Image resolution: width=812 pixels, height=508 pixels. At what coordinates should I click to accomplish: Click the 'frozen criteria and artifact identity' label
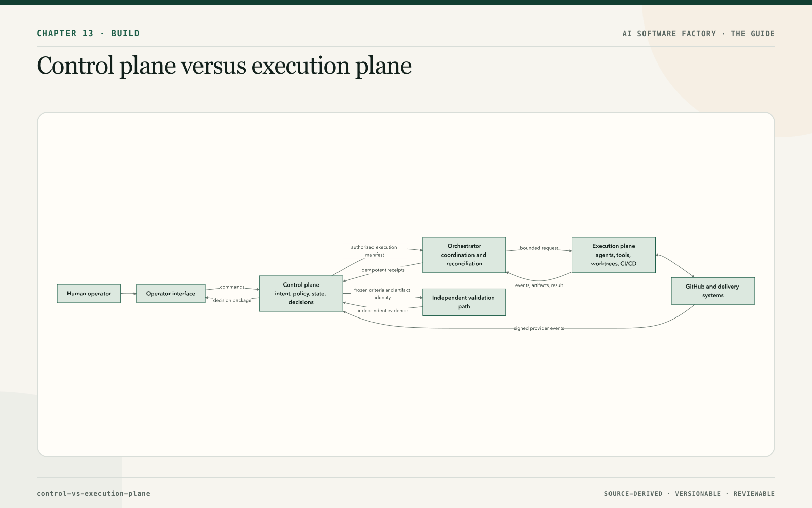(x=382, y=294)
